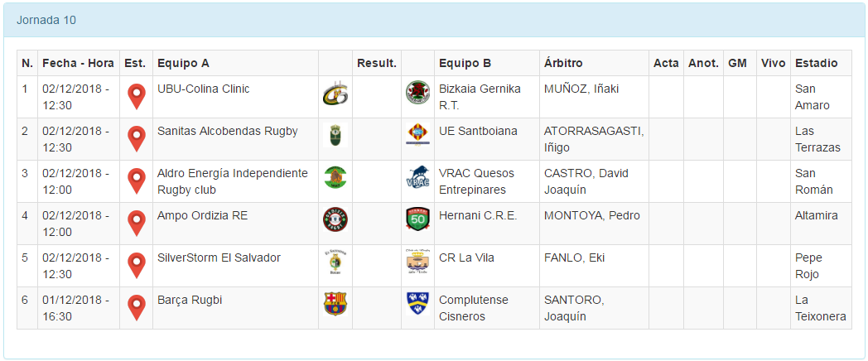
Task: Click the Estadio column header
Action: tap(816, 63)
